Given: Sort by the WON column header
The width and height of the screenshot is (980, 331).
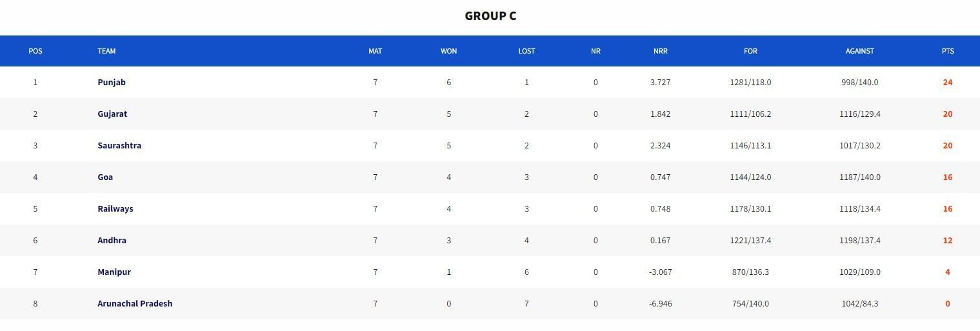Looking at the screenshot, I should pos(449,51).
